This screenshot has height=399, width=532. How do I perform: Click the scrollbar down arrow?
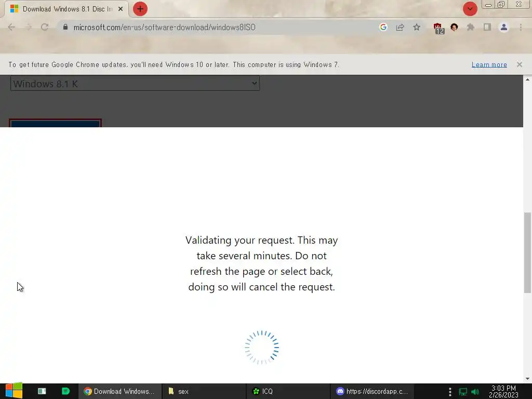pyautogui.click(x=527, y=379)
